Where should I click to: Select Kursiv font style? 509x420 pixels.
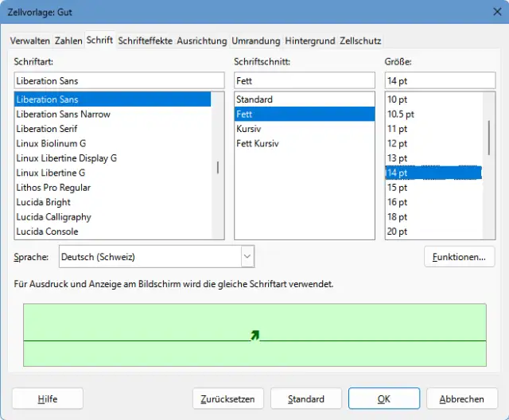(x=249, y=129)
